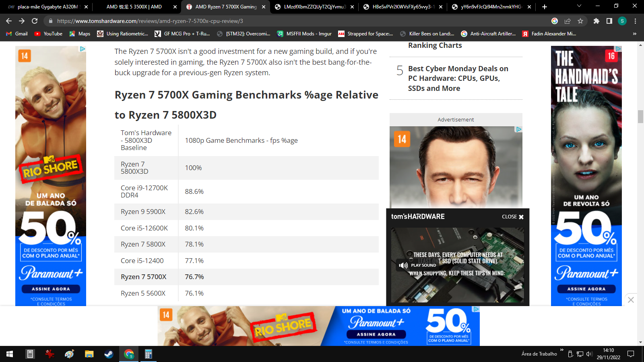The image size is (644, 362).
Task: Open the Gmail bookmark
Action: (17, 34)
